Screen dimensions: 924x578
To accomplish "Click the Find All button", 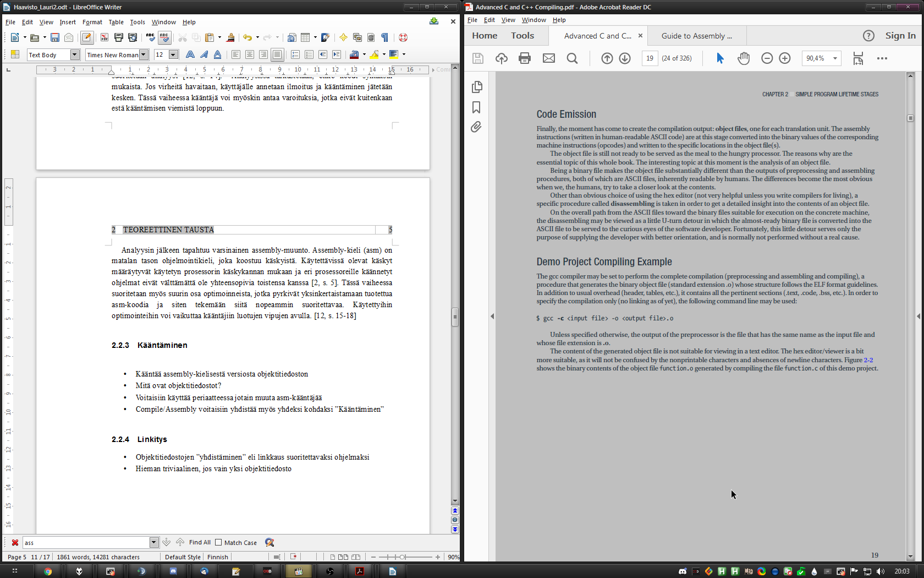I will [200, 542].
